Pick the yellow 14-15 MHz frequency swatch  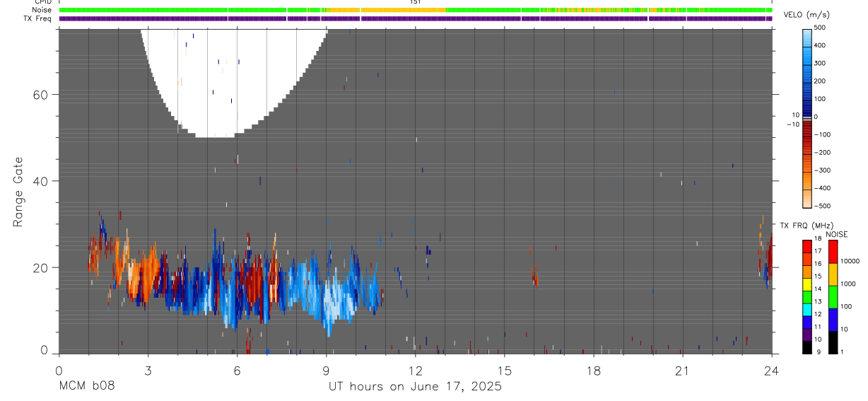tap(807, 284)
